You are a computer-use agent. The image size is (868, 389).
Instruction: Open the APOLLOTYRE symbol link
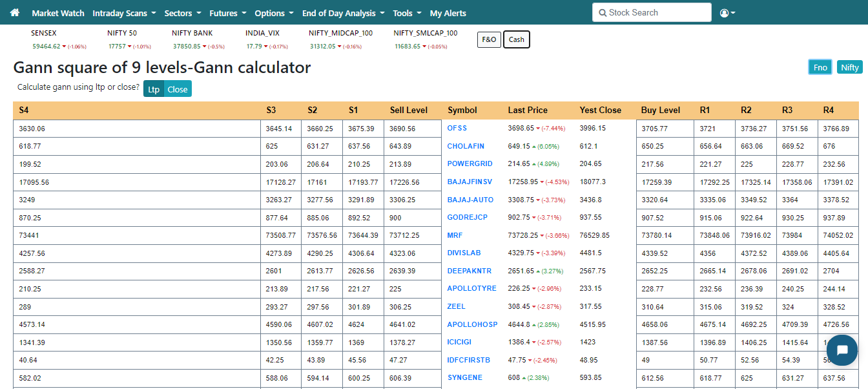click(471, 288)
